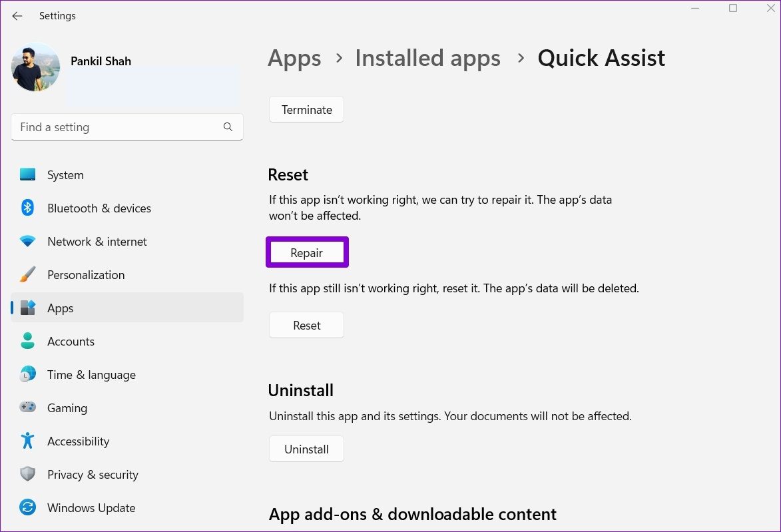This screenshot has height=532, width=781.
Task: Click the Accessibility figure icon
Action: (x=27, y=441)
